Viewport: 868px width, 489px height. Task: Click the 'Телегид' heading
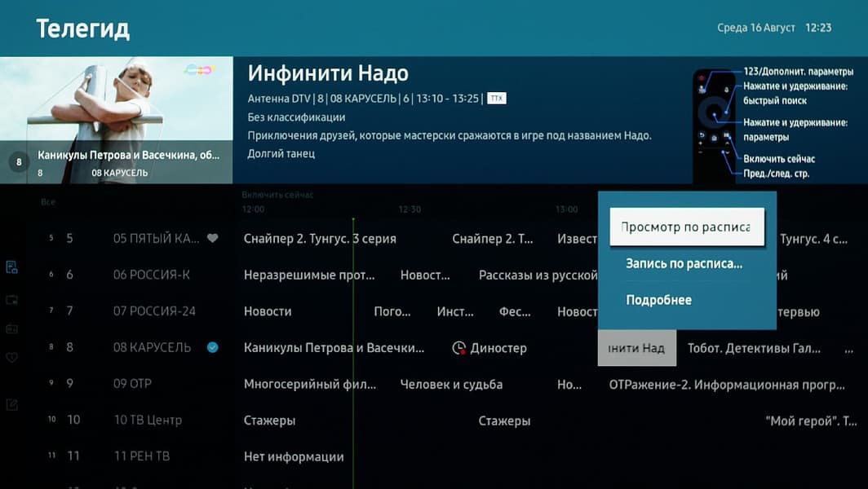[82, 29]
